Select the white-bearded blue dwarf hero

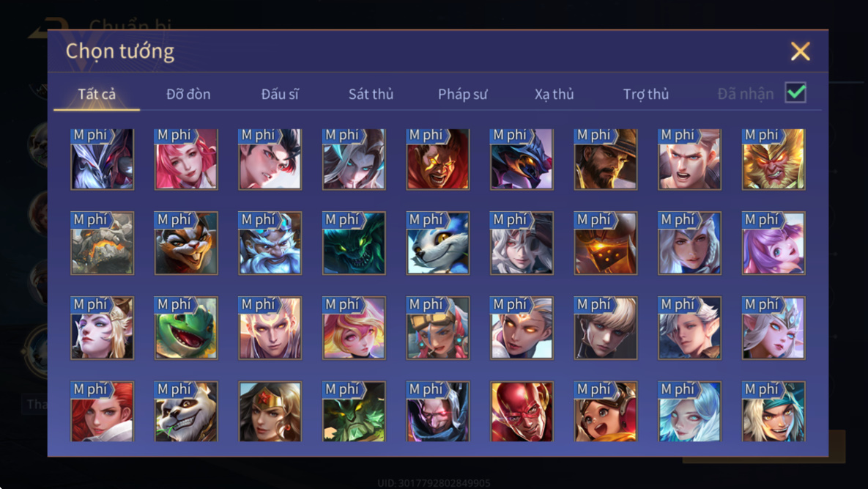point(270,243)
